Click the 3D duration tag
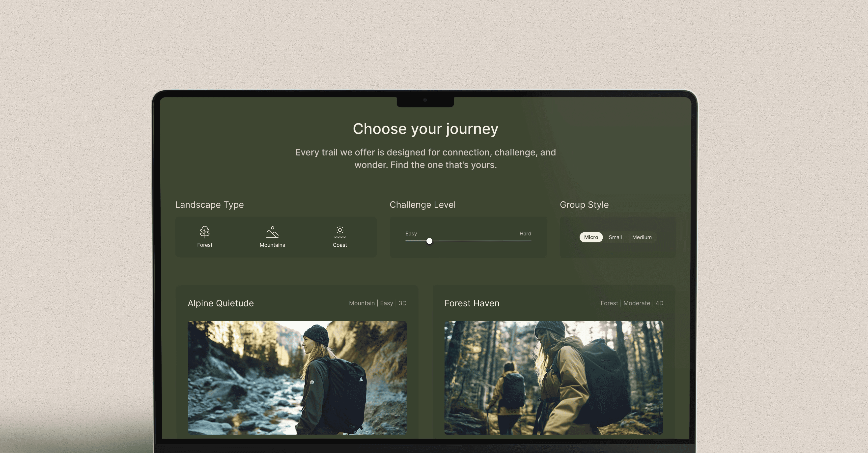 coord(402,303)
